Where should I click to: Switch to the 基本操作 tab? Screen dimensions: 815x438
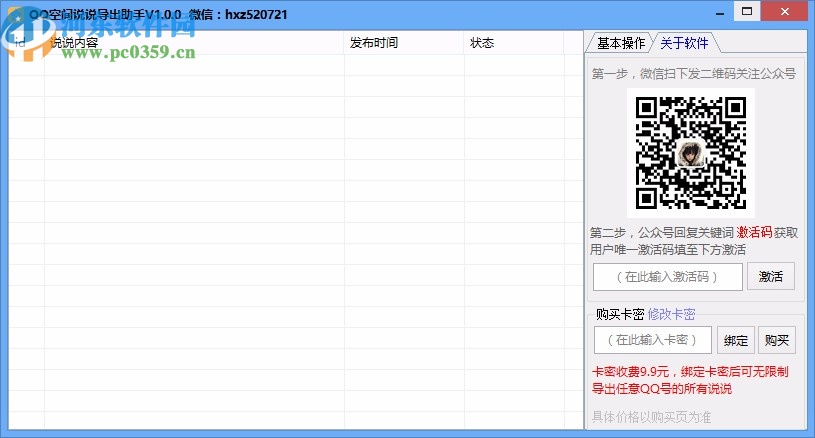click(620, 43)
